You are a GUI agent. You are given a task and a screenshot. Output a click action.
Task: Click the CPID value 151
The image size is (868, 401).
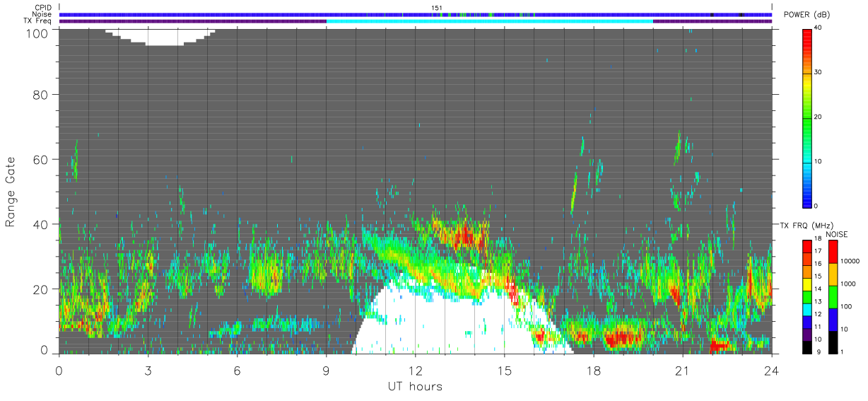437,8
